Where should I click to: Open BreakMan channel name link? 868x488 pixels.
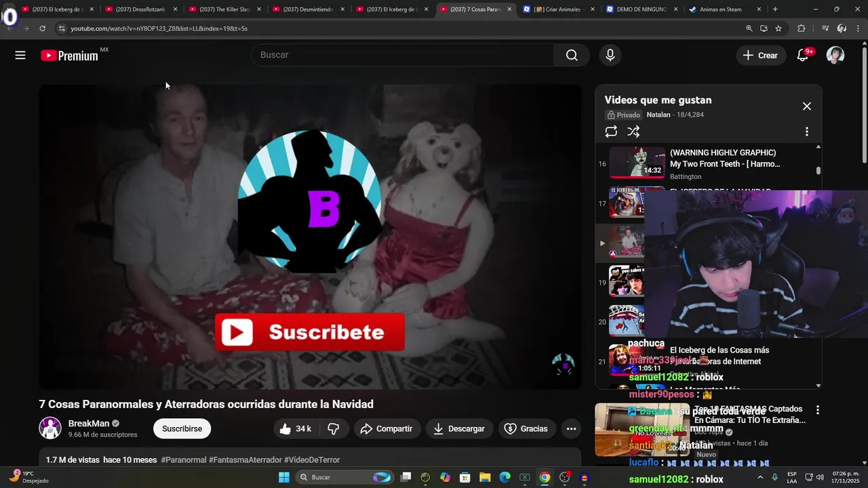[89, 424]
